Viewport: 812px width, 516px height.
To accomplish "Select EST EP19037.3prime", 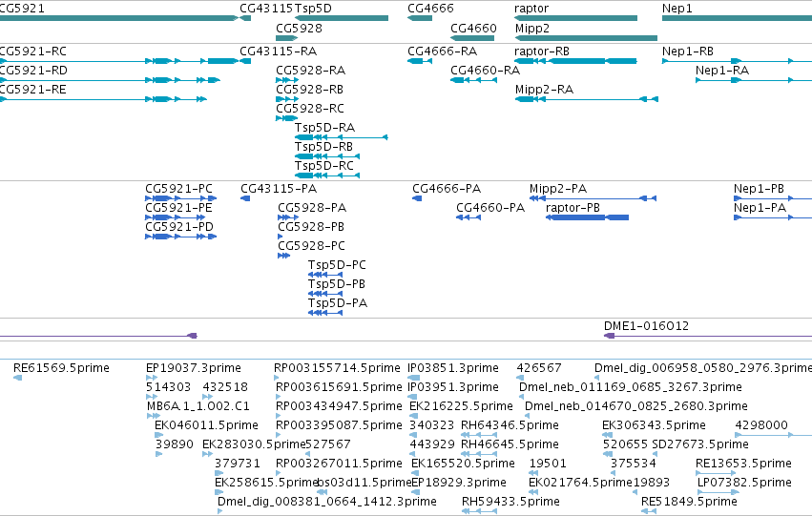I will pyautogui.click(x=152, y=378).
